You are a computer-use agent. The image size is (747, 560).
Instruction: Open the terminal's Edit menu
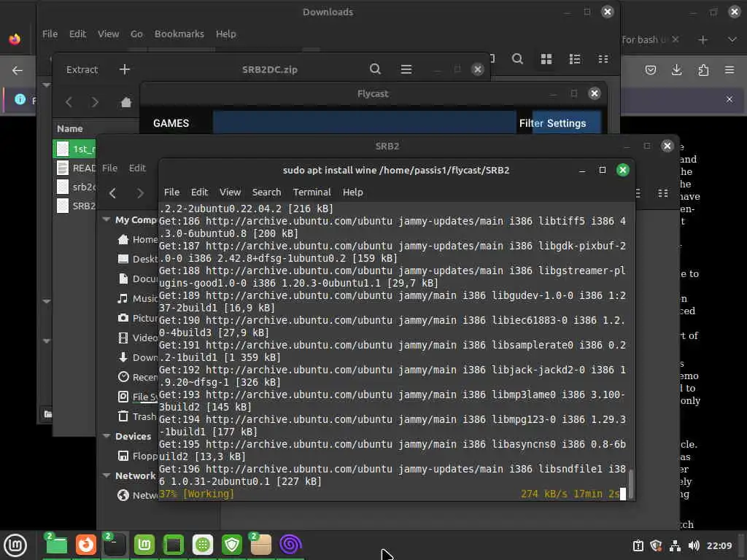199,192
